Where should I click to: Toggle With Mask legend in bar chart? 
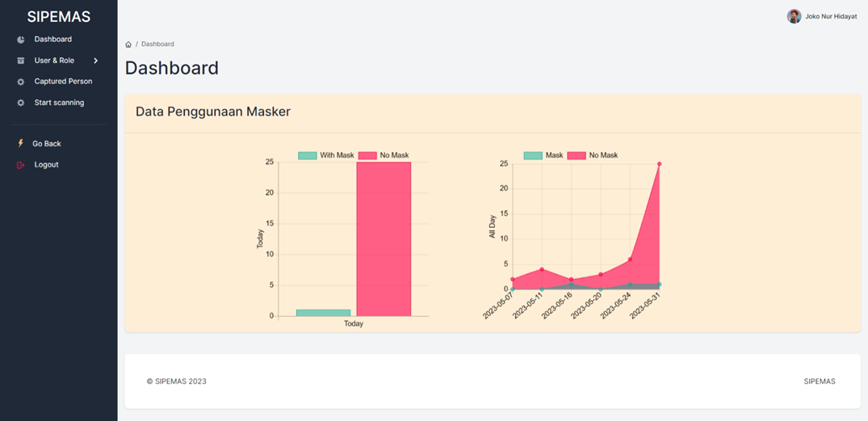[x=326, y=155]
